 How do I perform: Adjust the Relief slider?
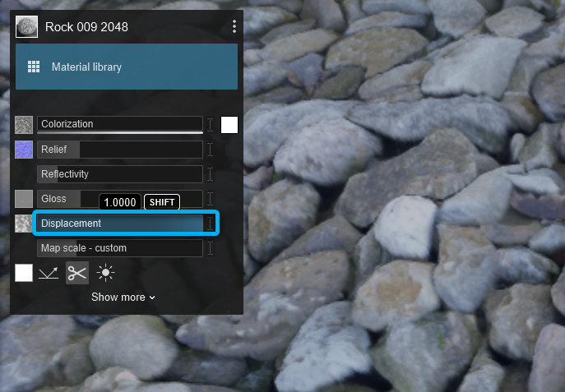[x=120, y=150]
